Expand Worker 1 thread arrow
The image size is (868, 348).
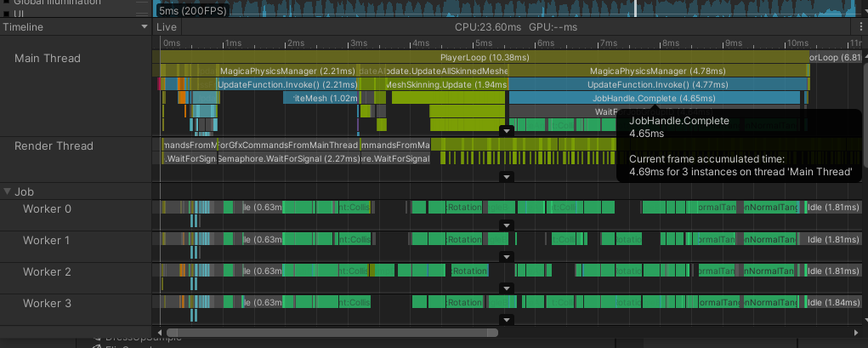pyautogui.click(x=507, y=257)
